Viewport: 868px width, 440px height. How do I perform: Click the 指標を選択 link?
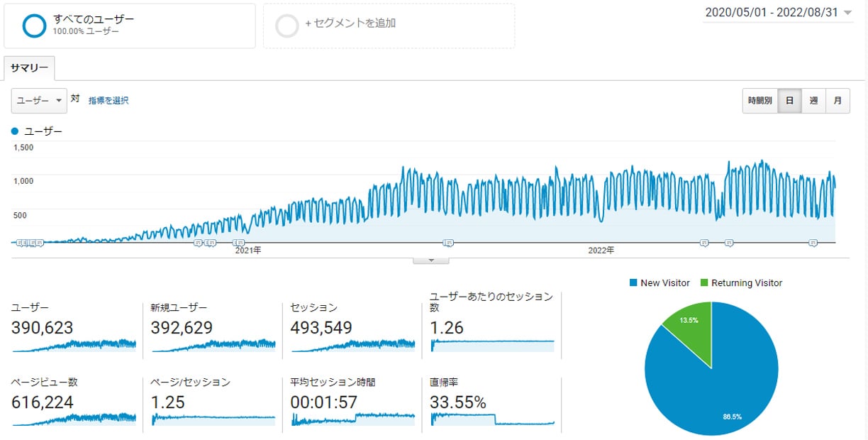pyautogui.click(x=108, y=101)
